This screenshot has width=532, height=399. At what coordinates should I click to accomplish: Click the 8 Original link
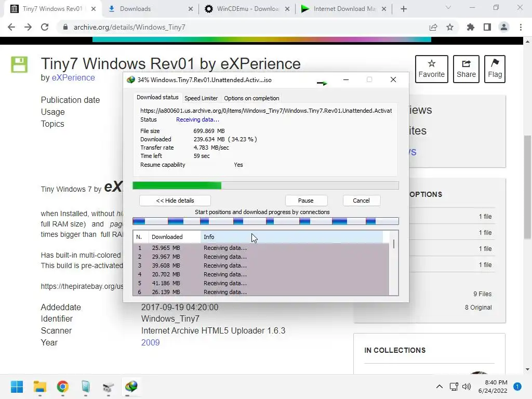[x=478, y=308]
